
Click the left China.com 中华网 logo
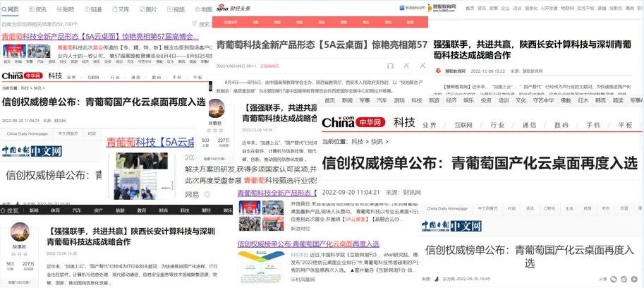(x=23, y=76)
